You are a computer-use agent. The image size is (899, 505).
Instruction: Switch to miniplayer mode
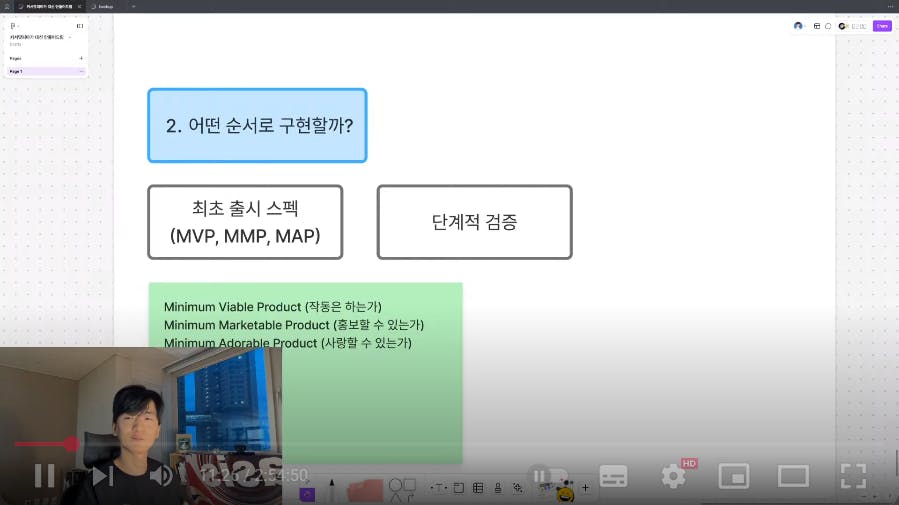733,476
